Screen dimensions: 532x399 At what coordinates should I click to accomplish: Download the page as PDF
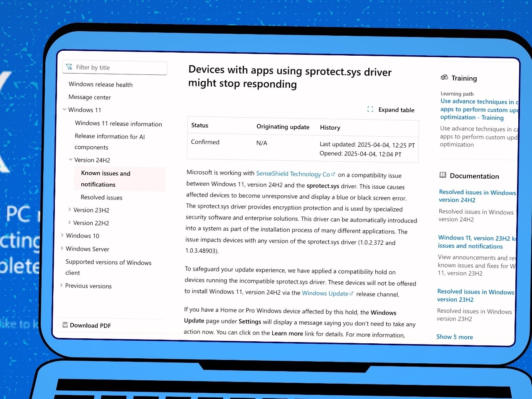(x=86, y=325)
